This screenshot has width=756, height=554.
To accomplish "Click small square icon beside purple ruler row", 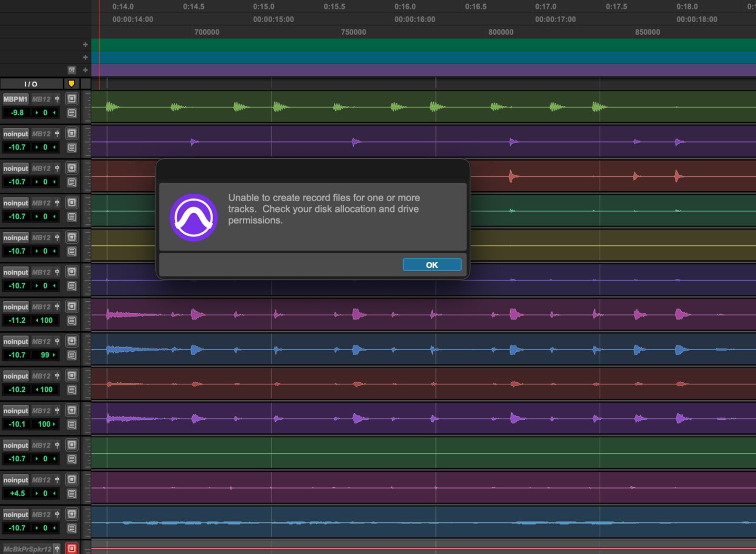I will [x=72, y=70].
